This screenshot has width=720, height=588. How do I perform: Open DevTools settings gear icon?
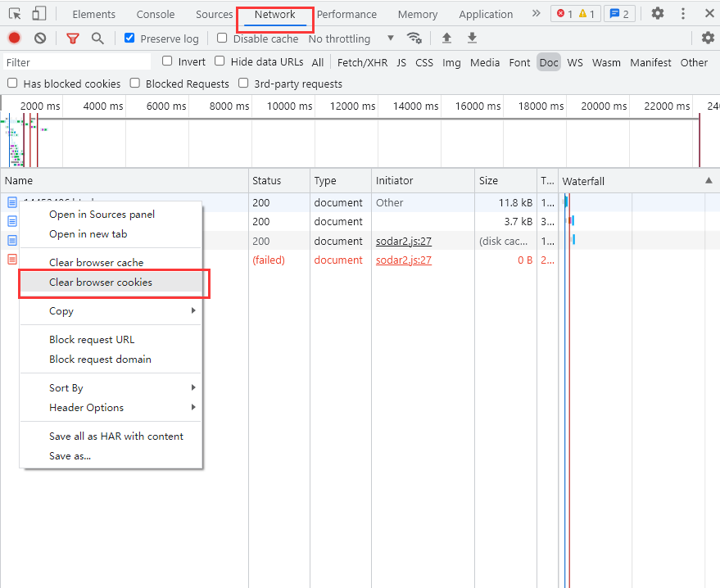coord(658,14)
